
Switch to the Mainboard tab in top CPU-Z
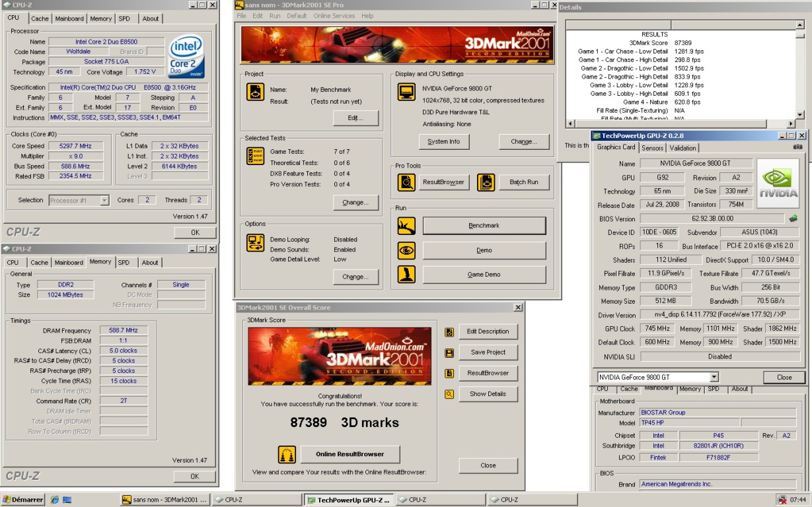tap(69, 18)
